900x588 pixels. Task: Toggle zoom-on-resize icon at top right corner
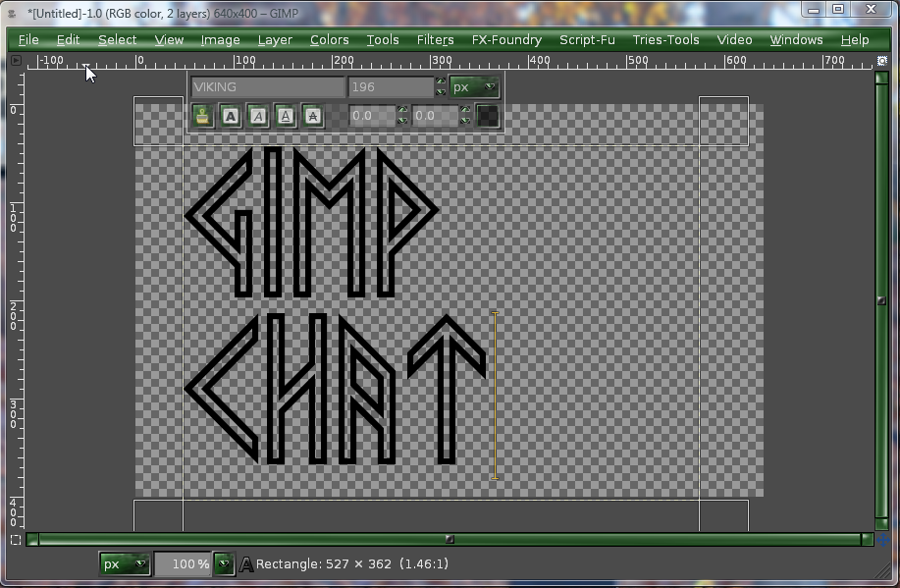click(882, 60)
